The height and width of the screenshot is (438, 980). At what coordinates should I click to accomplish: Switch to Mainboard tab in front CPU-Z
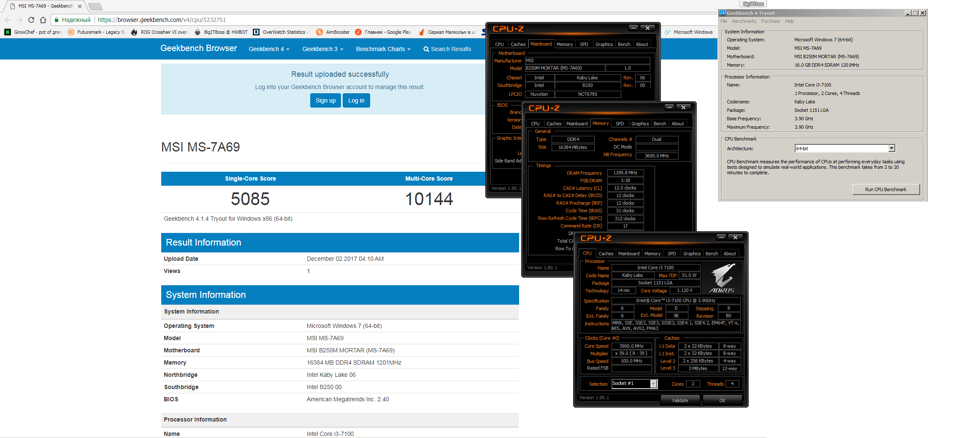629,254
